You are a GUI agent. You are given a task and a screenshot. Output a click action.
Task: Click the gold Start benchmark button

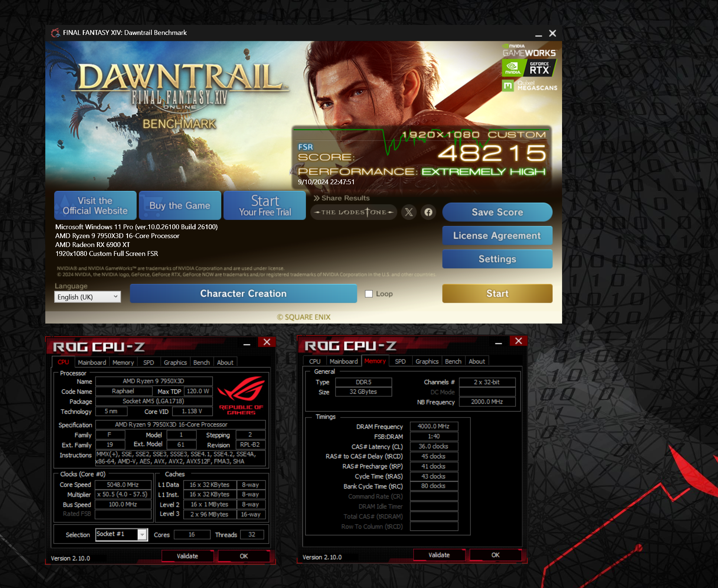tap(497, 293)
